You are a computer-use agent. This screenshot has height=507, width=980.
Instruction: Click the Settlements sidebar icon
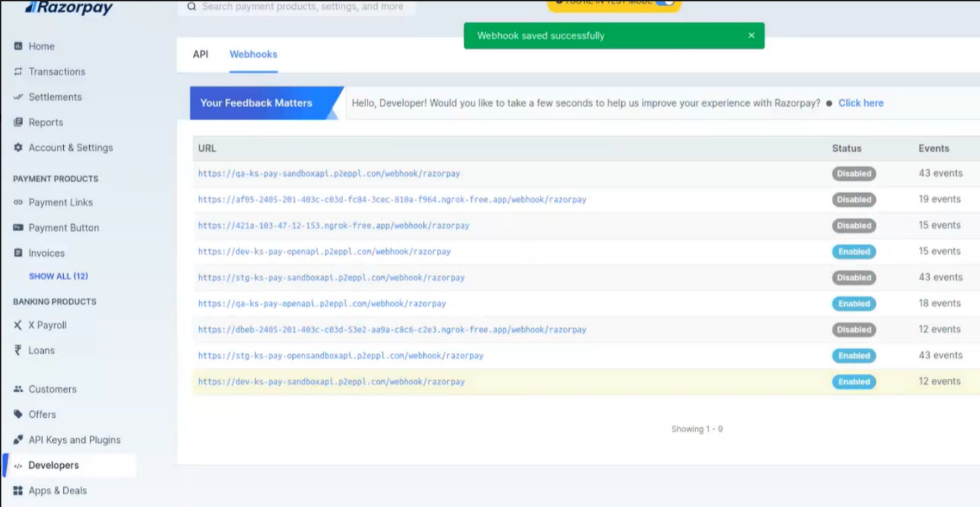point(19,97)
